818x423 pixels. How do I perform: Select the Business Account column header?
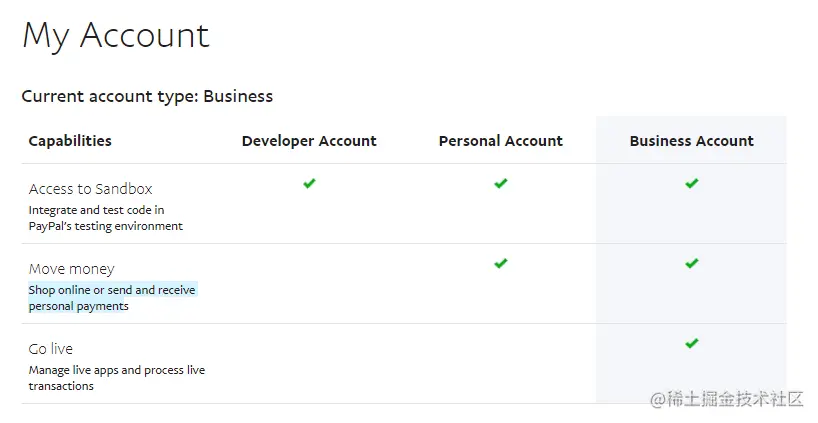691,141
